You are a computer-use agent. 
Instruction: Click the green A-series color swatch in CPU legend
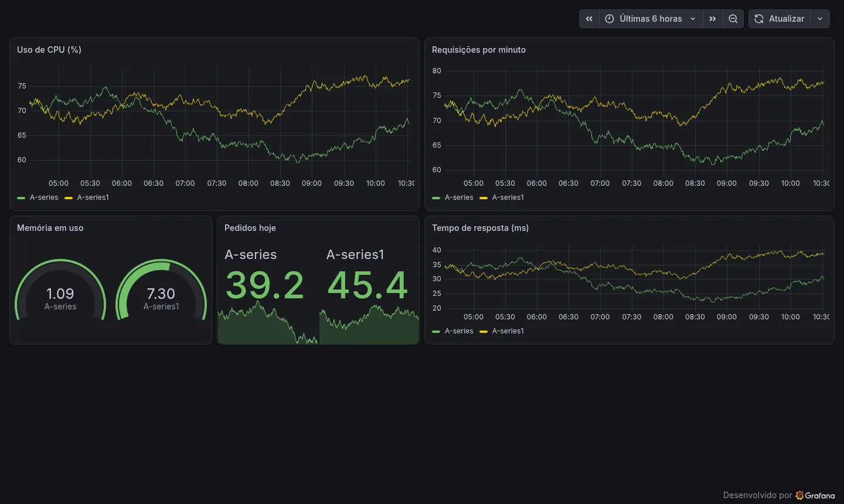coord(21,198)
